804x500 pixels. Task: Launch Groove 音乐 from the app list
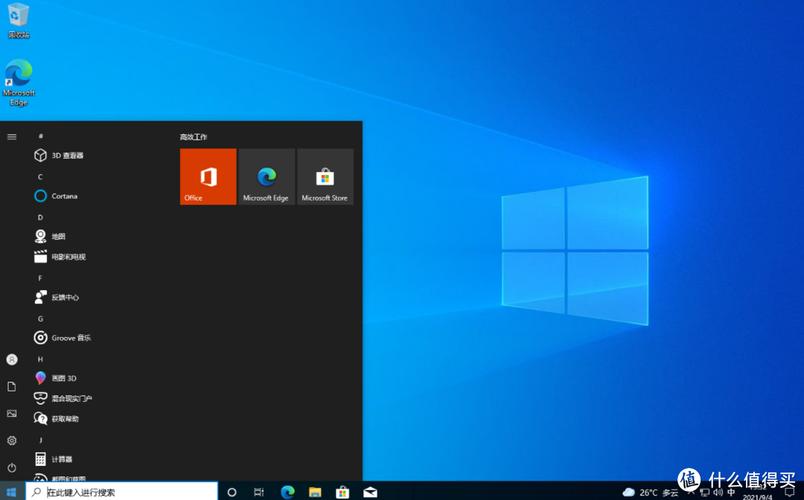(x=71, y=338)
